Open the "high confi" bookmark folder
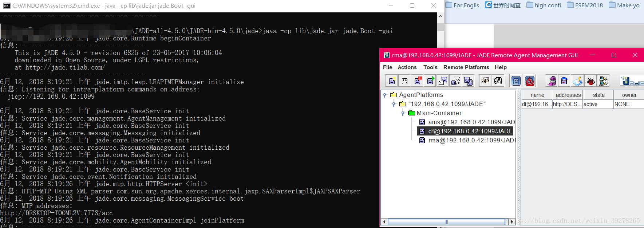Image resolution: width=644 pixels, height=228 pixels. click(x=544, y=5)
